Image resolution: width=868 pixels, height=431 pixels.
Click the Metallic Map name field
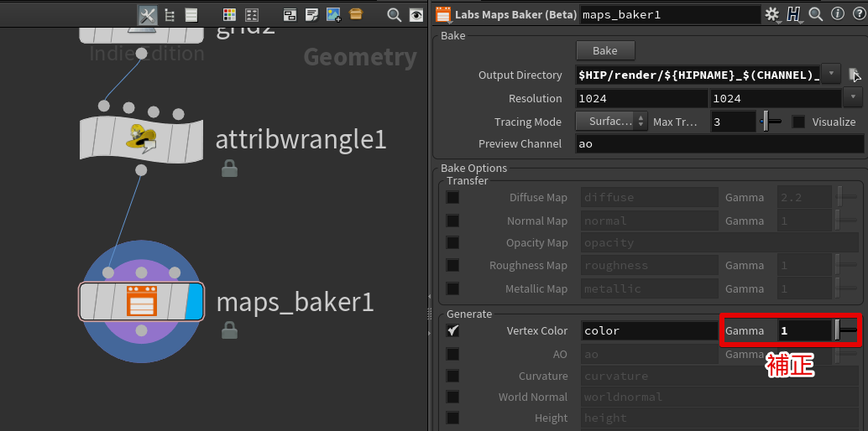pyautogui.click(x=650, y=288)
